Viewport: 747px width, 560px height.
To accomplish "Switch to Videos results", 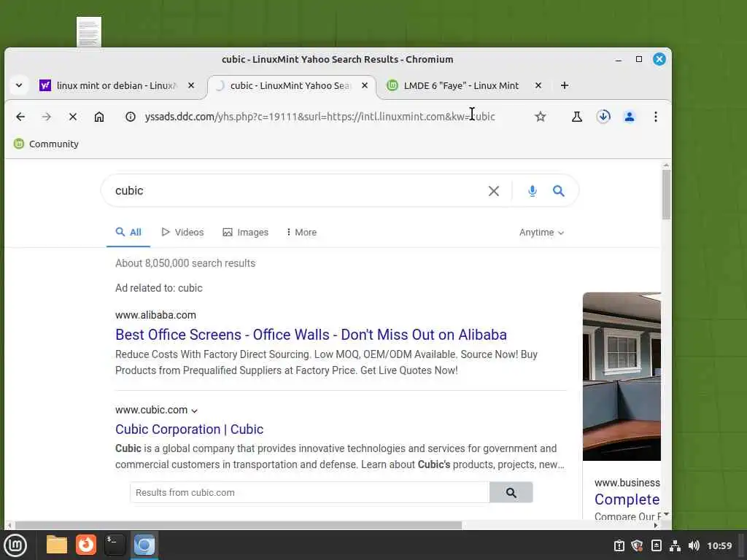I will [182, 233].
